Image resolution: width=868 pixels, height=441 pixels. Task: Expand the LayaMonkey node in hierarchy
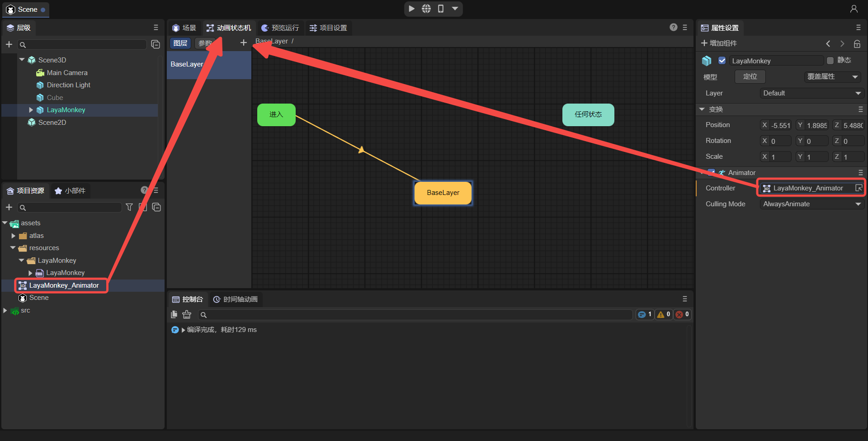pyautogui.click(x=31, y=110)
